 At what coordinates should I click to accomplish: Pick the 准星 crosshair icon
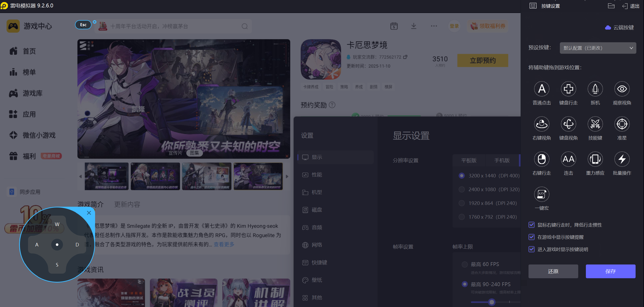tap(622, 124)
